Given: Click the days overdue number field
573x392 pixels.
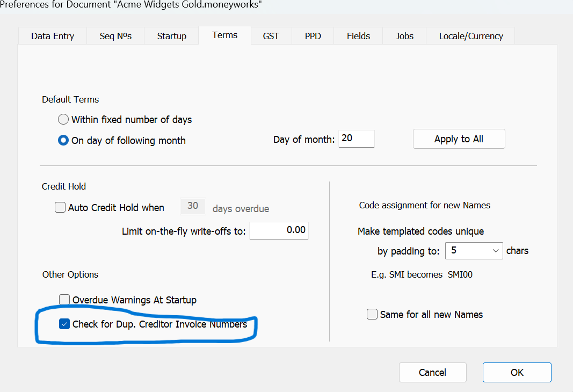Looking at the screenshot, I should pos(193,206).
